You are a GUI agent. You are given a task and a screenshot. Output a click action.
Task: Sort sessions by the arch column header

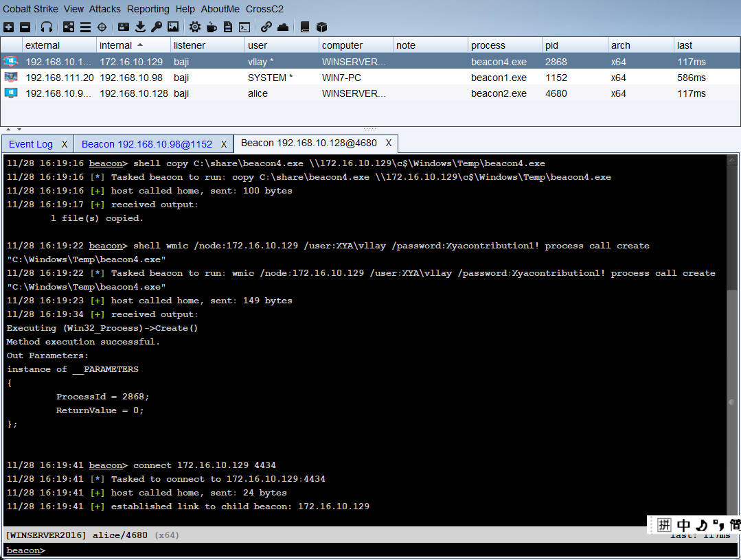click(x=641, y=45)
